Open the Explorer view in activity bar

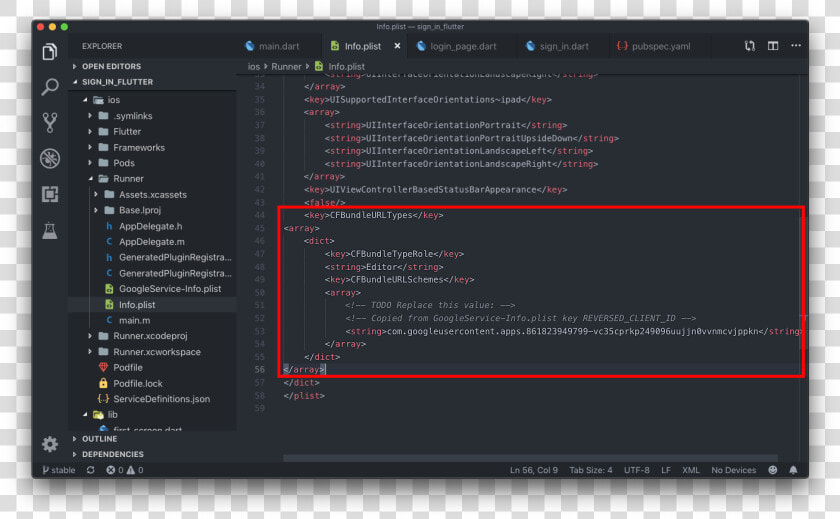[x=50, y=51]
